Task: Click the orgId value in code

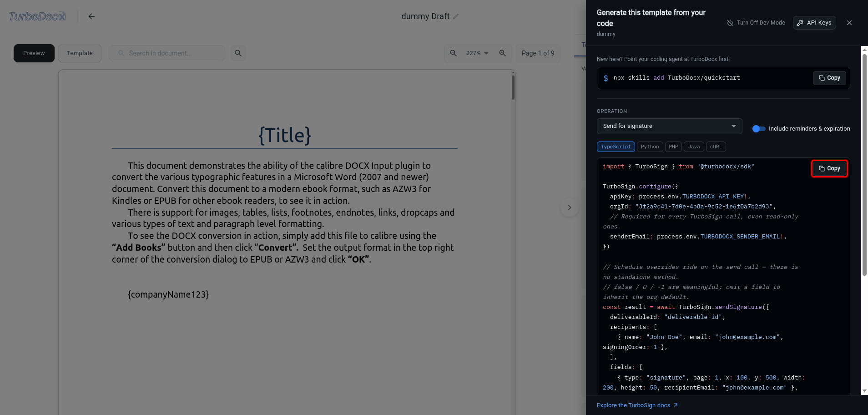Action: pos(704,207)
